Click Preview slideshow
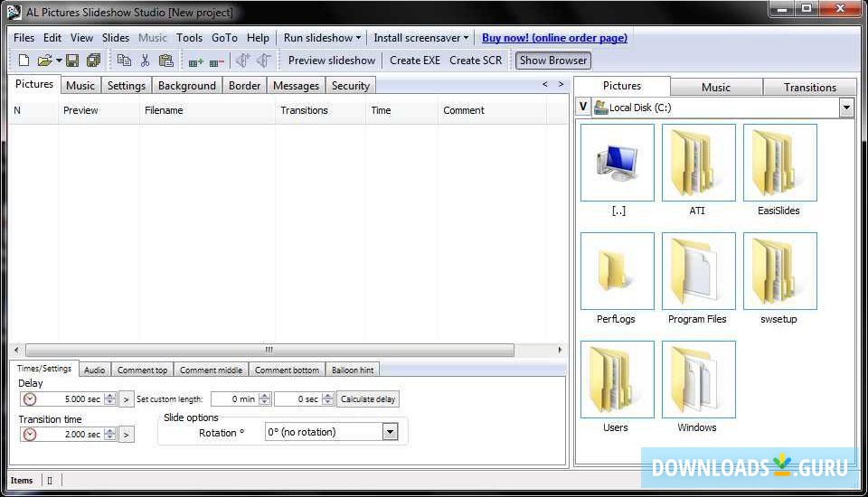868x497 pixels. tap(332, 61)
